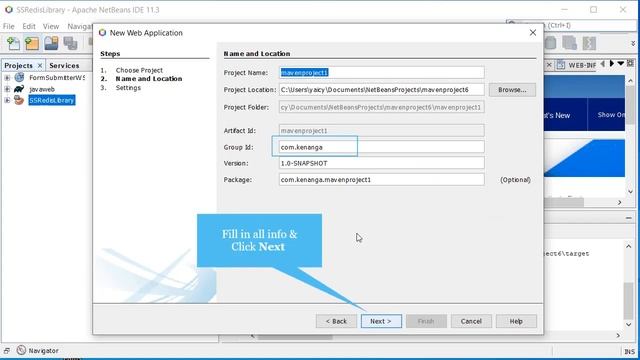The height and width of the screenshot is (360, 640).
Task: Minimize the Output pane with dash icon
Action: pyautogui.click(x=629, y=218)
